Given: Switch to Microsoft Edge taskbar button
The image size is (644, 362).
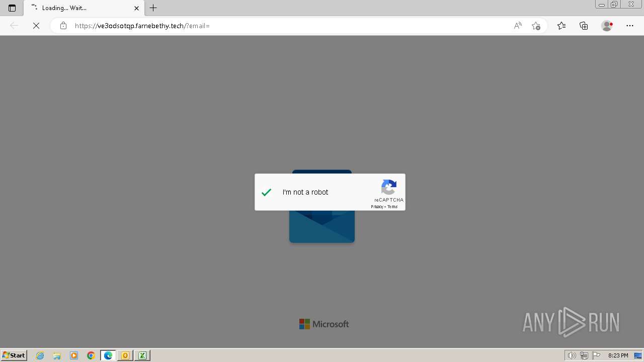Looking at the screenshot, I should coord(108,355).
